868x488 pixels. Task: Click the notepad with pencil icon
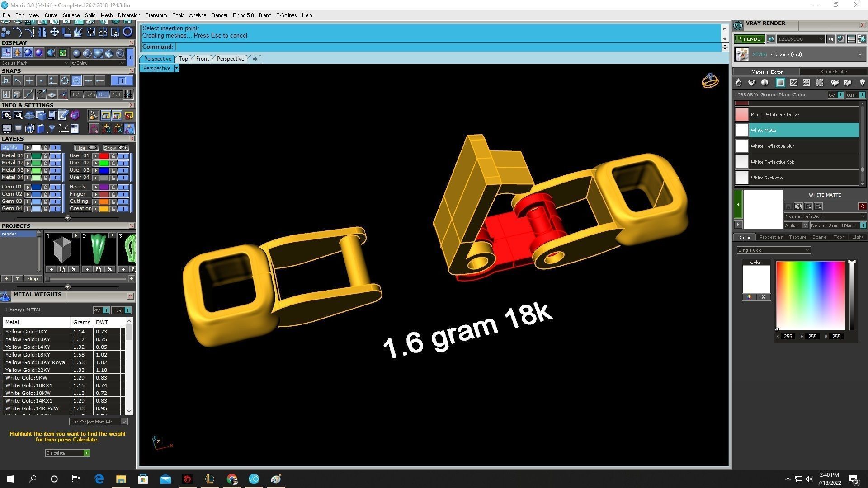(x=63, y=116)
